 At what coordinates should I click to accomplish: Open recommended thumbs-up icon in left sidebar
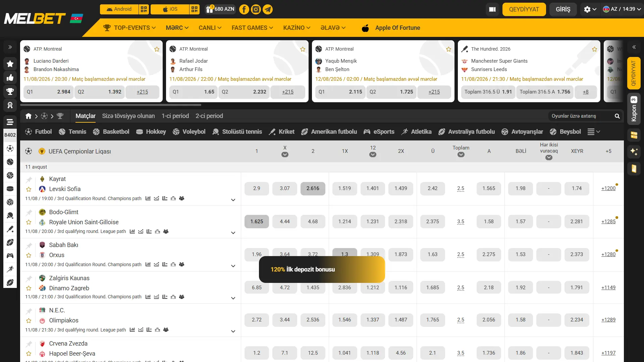coord(10,78)
